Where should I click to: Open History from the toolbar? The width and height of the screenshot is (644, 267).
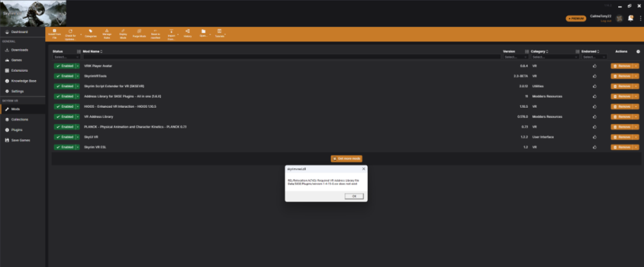point(187,34)
